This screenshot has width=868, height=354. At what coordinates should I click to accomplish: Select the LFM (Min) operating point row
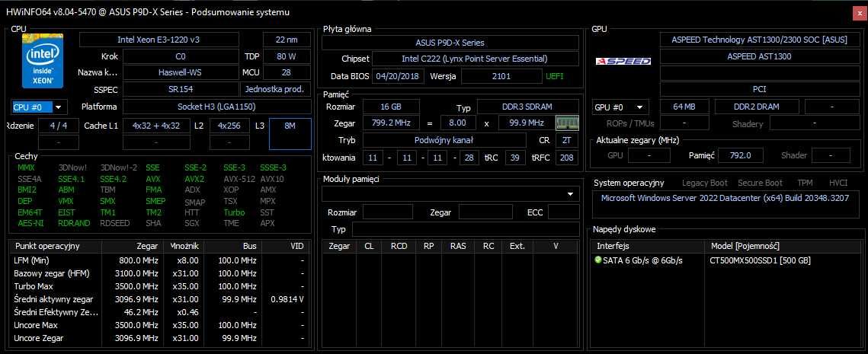pyautogui.click(x=160, y=260)
